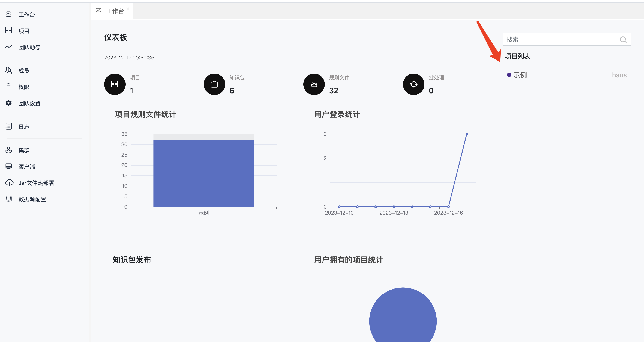
Task: Click the black 批处理 refresh circle icon
Action: 413,85
